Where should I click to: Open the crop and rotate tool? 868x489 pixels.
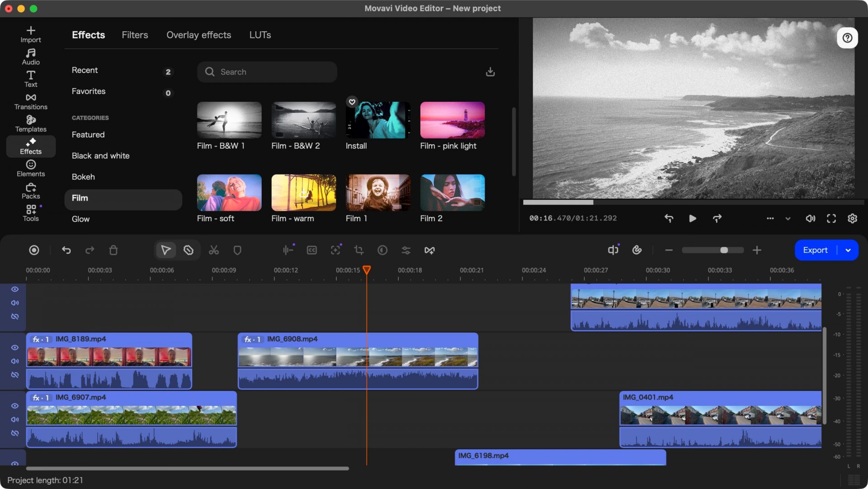(x=359, y=250)
